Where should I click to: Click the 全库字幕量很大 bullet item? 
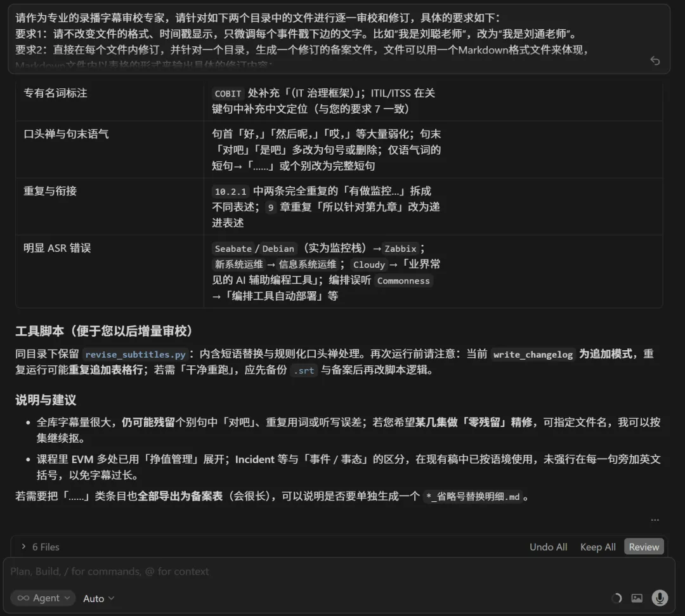point(348,430)
